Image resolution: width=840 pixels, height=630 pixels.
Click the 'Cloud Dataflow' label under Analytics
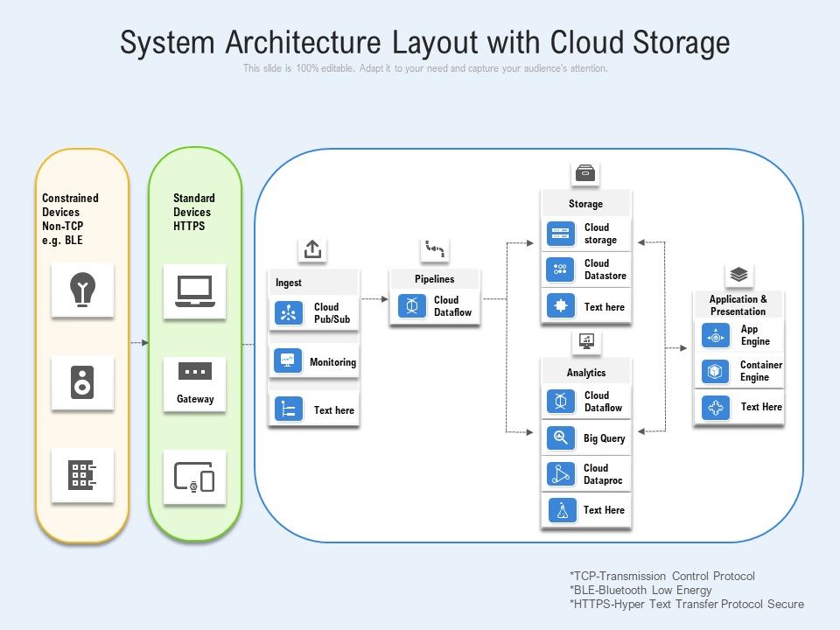[603, 402]
